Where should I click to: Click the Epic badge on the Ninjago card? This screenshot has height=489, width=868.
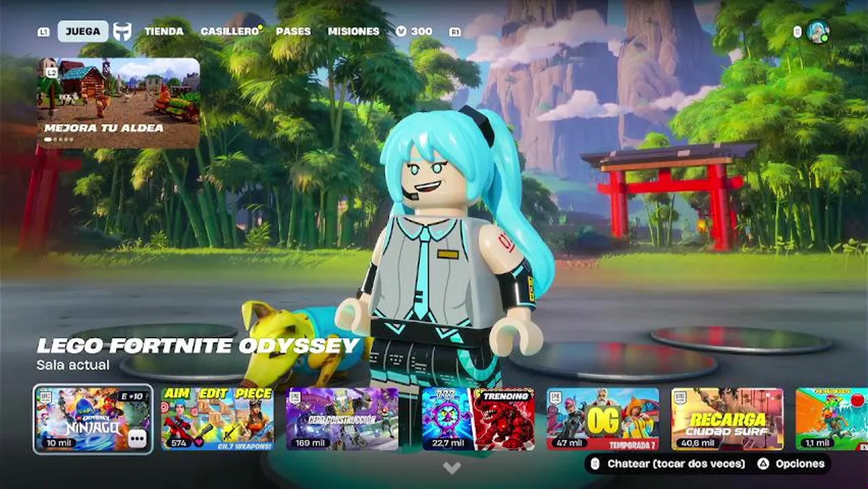pyautogui.click(x=45, y=398)
